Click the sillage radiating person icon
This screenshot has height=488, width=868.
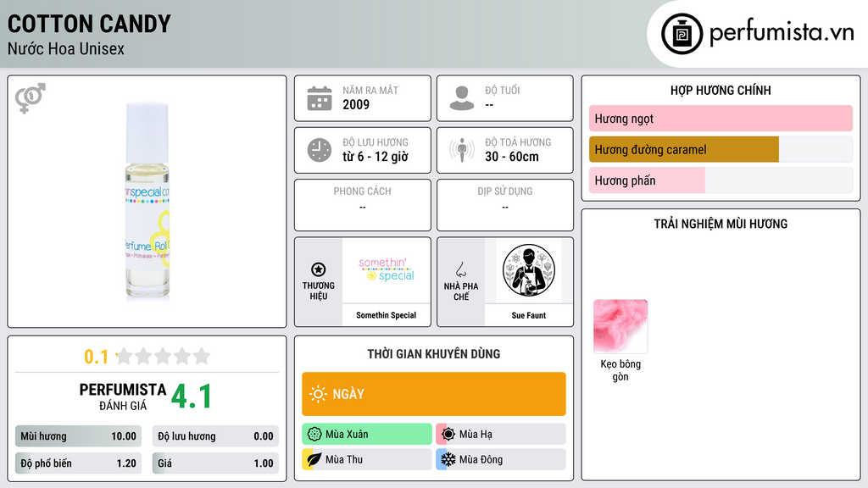click(462, 150)
